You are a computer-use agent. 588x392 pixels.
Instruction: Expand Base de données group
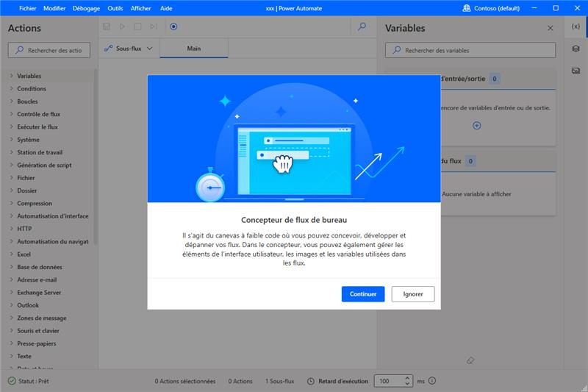48,267
